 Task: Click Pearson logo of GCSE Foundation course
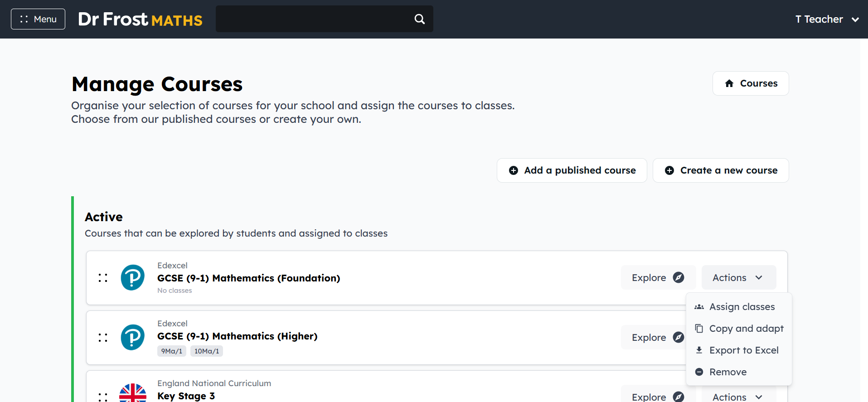pos(133,277)
